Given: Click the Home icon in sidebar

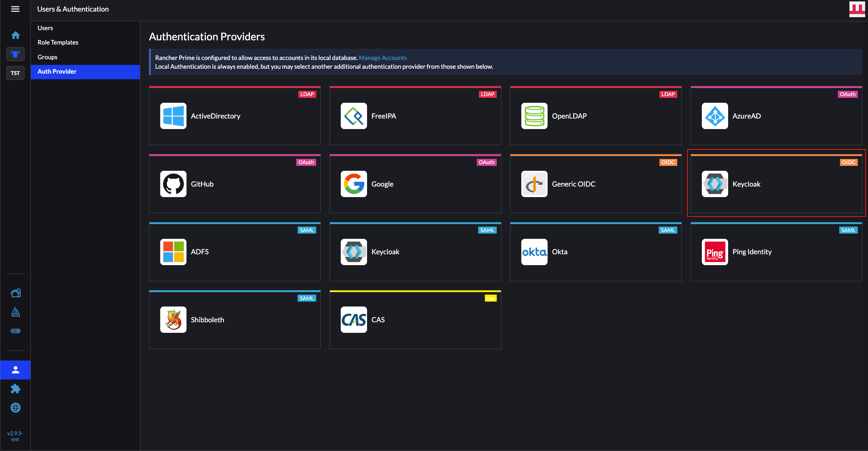Looking at the screenshot, I should (x=15, y=35).
